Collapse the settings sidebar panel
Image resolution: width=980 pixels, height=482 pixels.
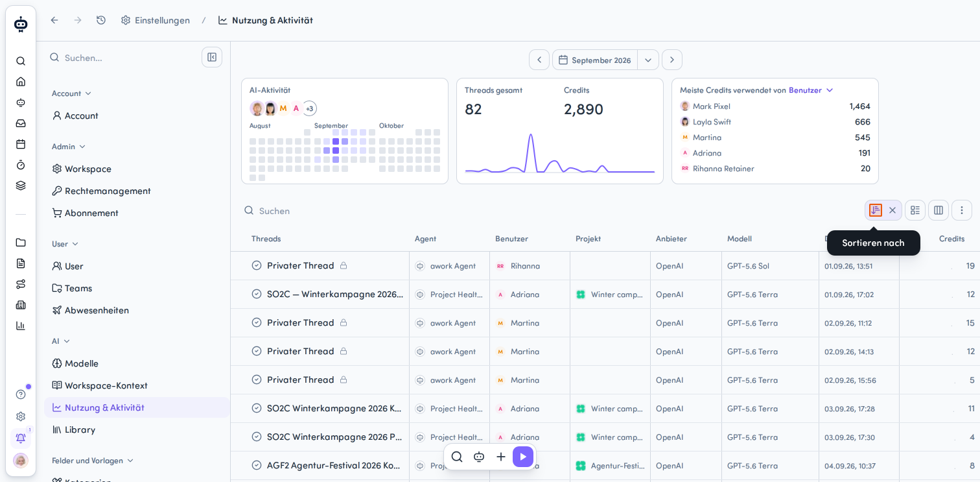(x=212, y=57)
